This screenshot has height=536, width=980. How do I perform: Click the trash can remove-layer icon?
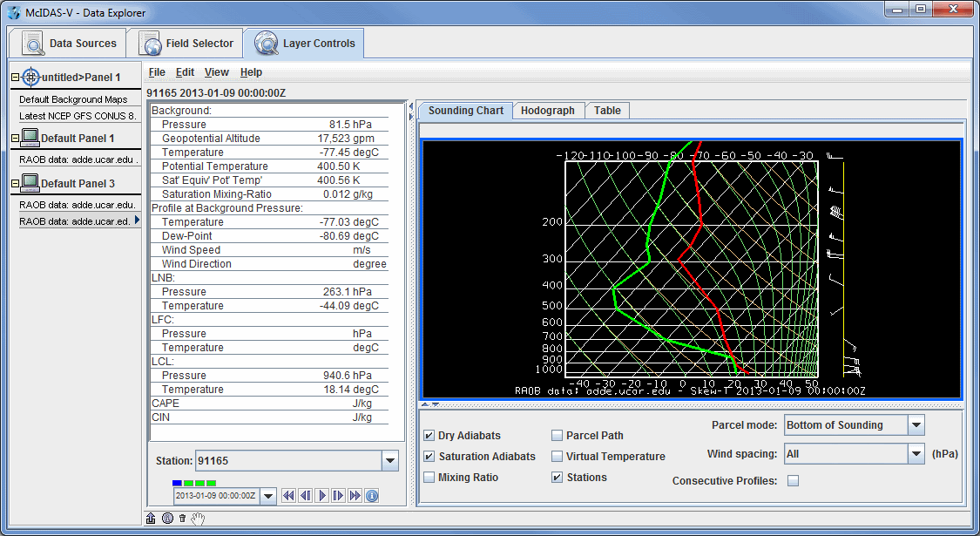pos(182,519)
